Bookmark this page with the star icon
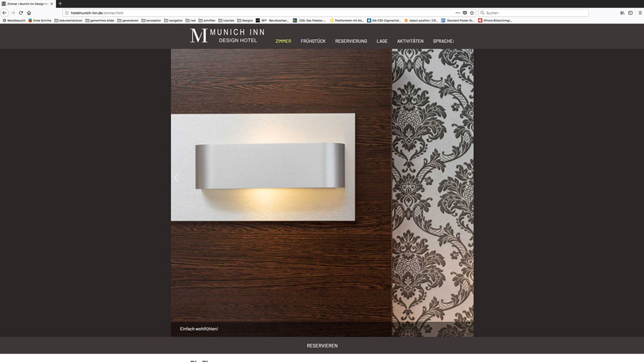644x362 pixels. point(472,12)
